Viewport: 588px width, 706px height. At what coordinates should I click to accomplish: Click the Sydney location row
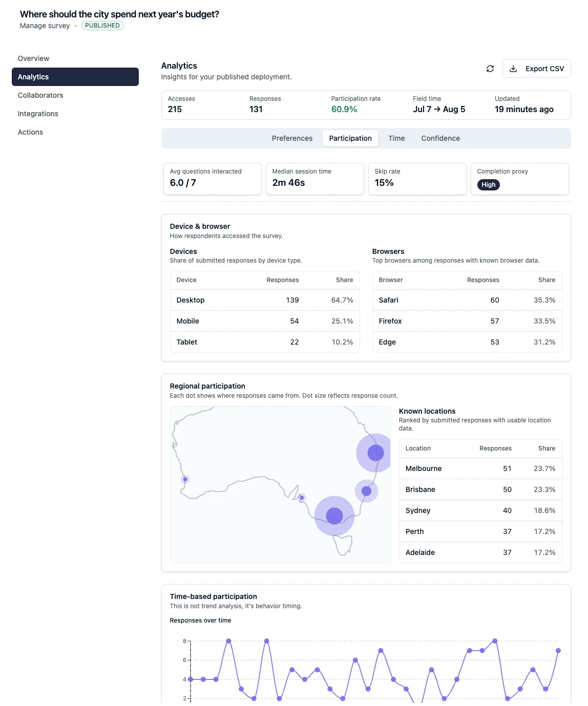pos(480,510)
